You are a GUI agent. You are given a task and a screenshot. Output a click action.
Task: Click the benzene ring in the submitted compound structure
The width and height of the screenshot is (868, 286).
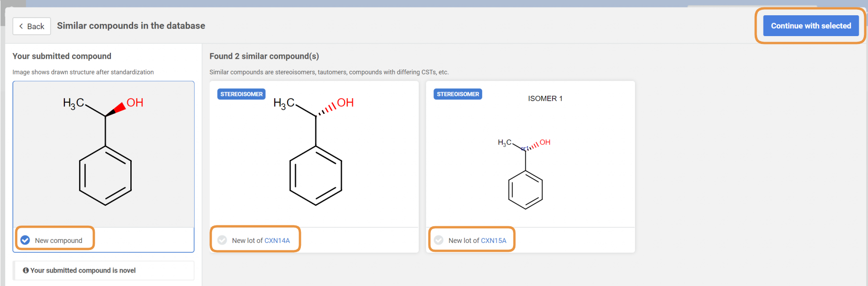[105, 176]
